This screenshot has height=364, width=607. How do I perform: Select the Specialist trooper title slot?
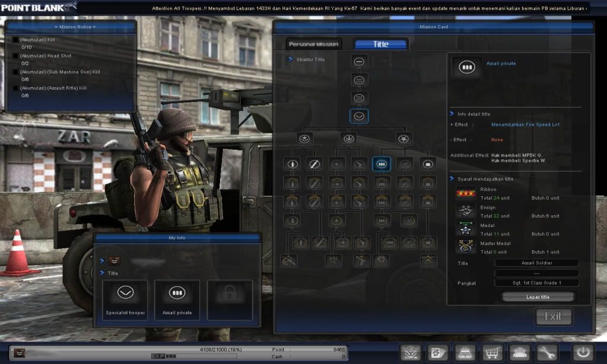125,300
